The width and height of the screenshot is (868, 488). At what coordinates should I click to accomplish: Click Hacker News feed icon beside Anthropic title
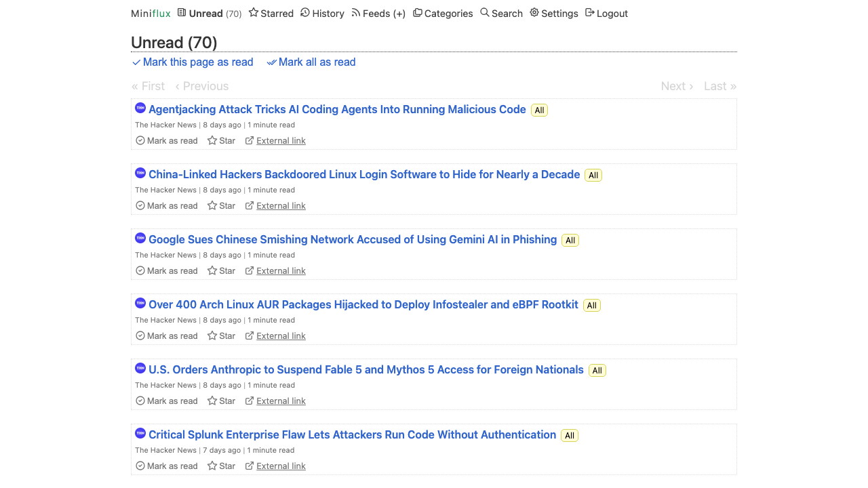tap(140, 368)
